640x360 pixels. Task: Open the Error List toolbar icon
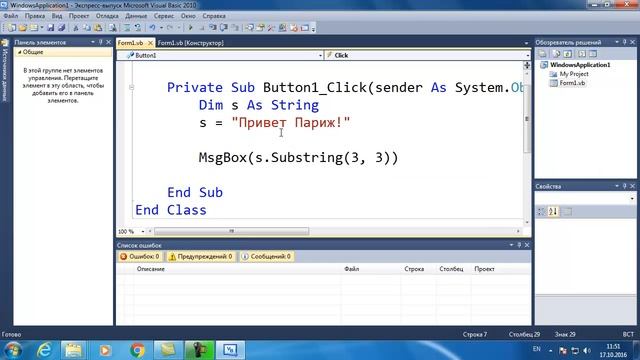tap(293, 28)
